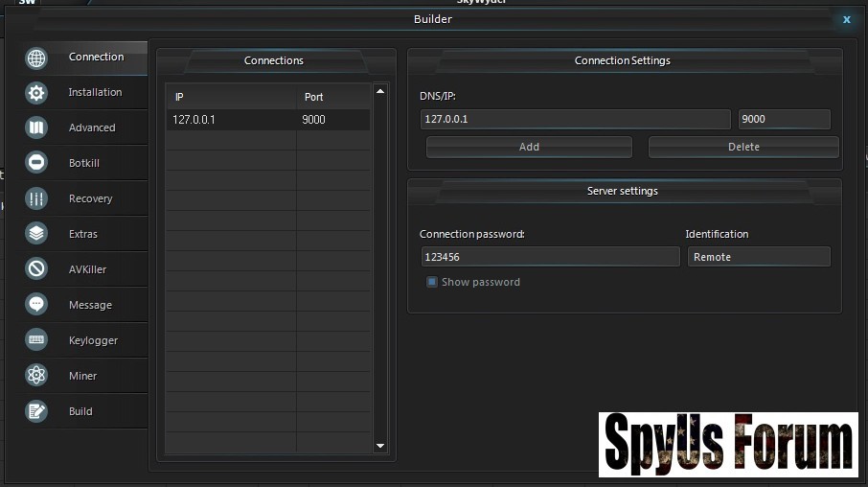Select the book icon for Advanced
The height and width of the screenshot is (487, 868).
(x=36, y=128)
